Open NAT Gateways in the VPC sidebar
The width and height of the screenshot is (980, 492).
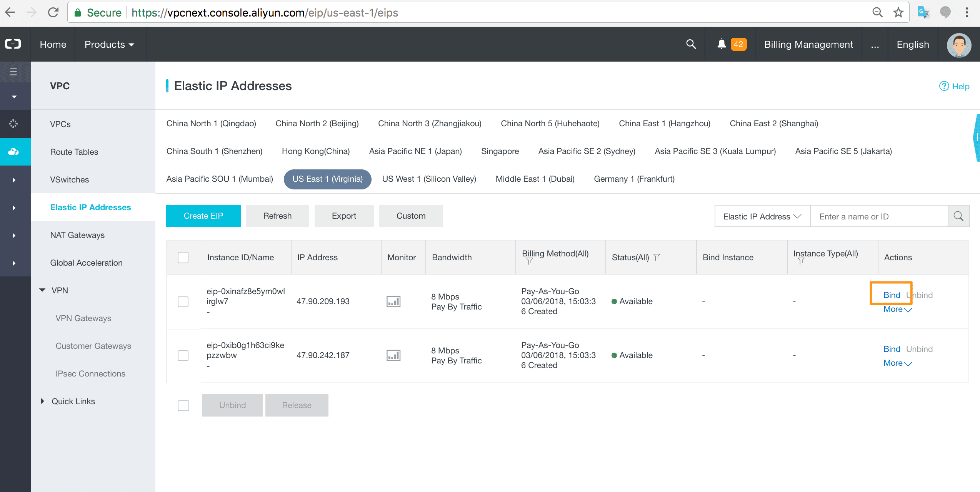[77, 235]
